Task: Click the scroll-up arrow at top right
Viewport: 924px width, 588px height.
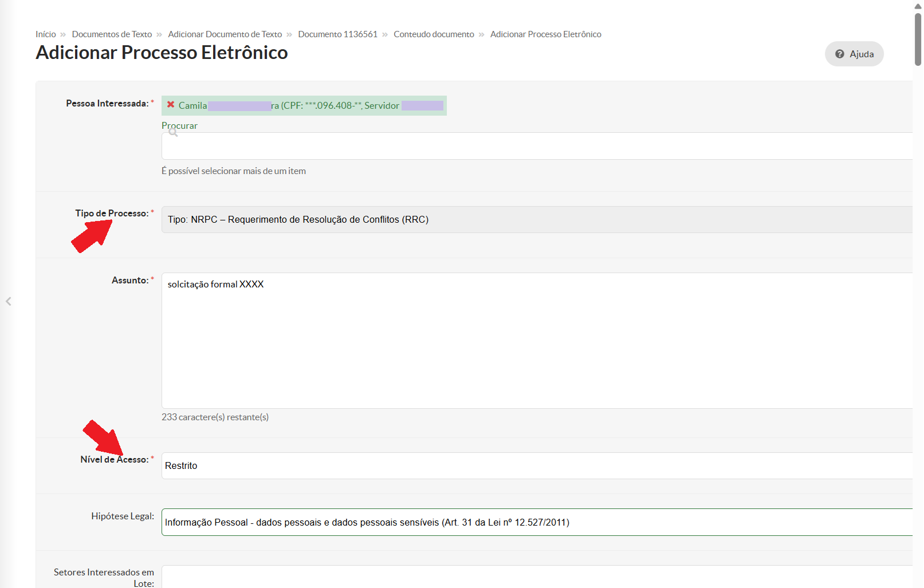Action: pos(918,6)
